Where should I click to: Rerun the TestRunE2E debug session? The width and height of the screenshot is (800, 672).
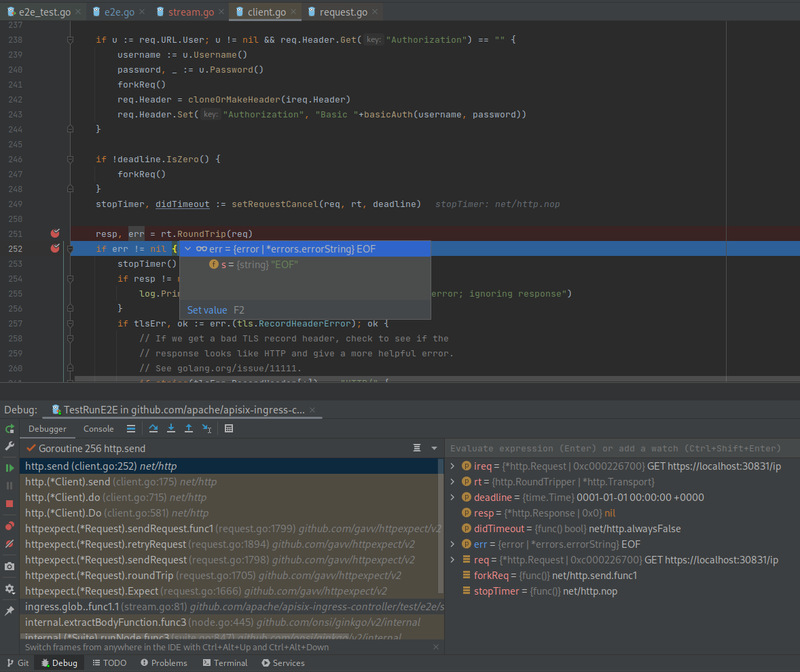click(x=10, y=429)
